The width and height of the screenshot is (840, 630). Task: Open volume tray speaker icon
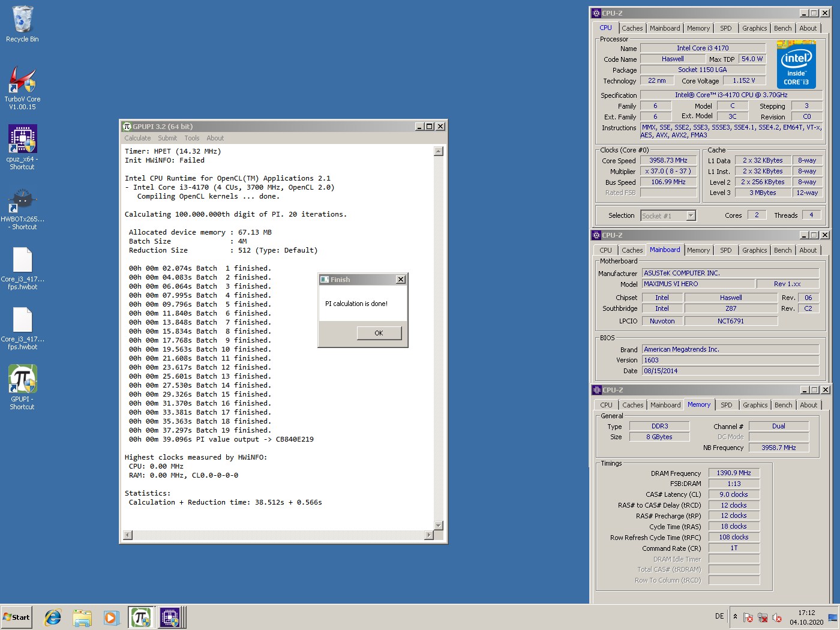click(777, 617)
